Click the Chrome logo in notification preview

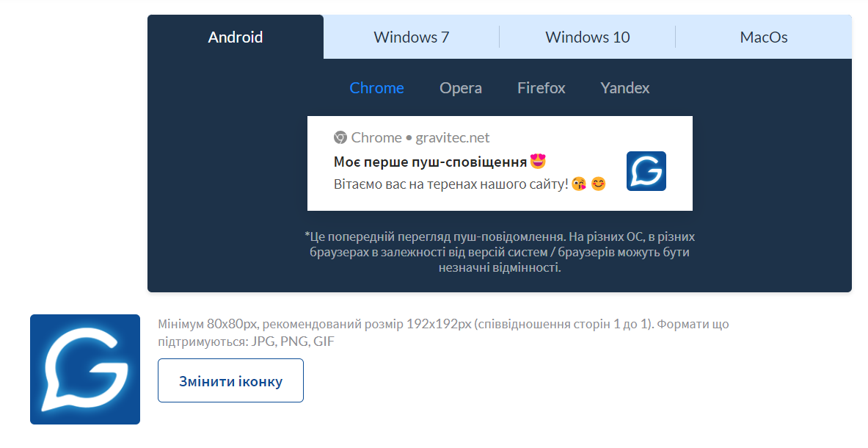point(340,137)
